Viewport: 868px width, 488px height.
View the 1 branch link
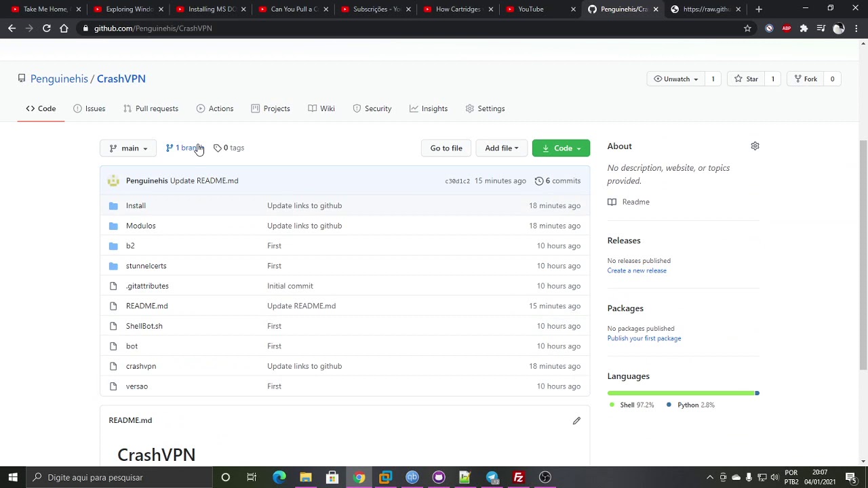183,148
